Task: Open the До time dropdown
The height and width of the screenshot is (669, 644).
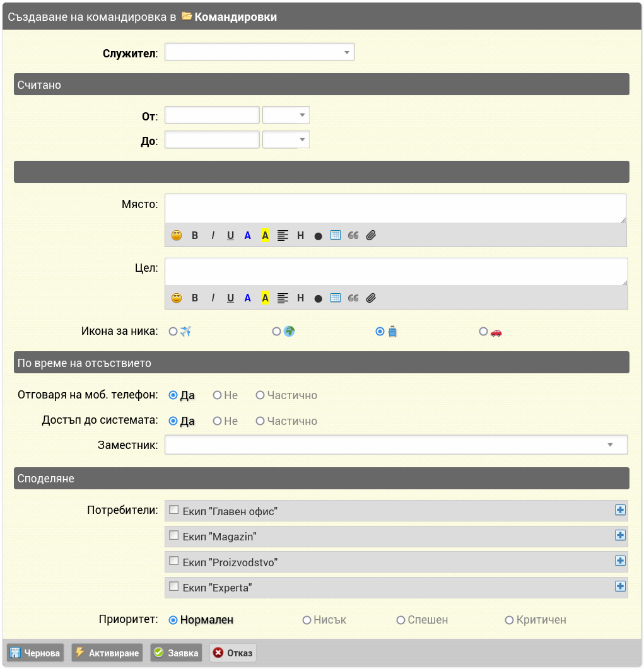Action: (x=286, y=140)
